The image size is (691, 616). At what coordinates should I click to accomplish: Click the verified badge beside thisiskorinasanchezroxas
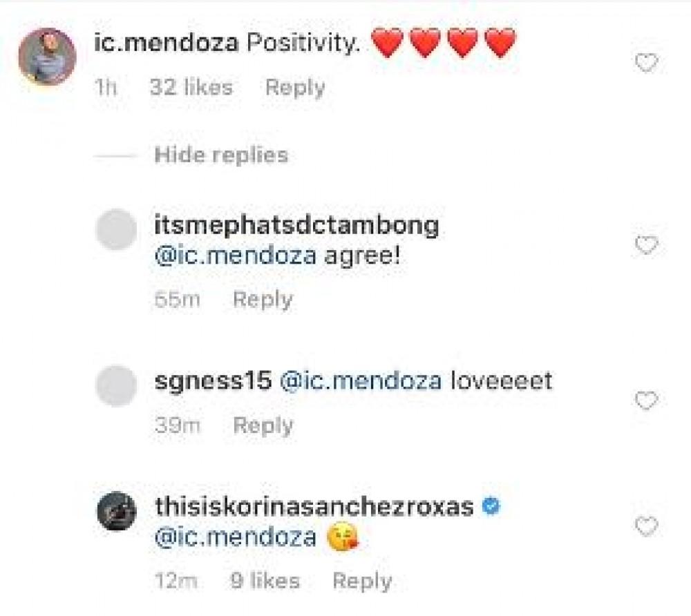click(x=490, y=507)
